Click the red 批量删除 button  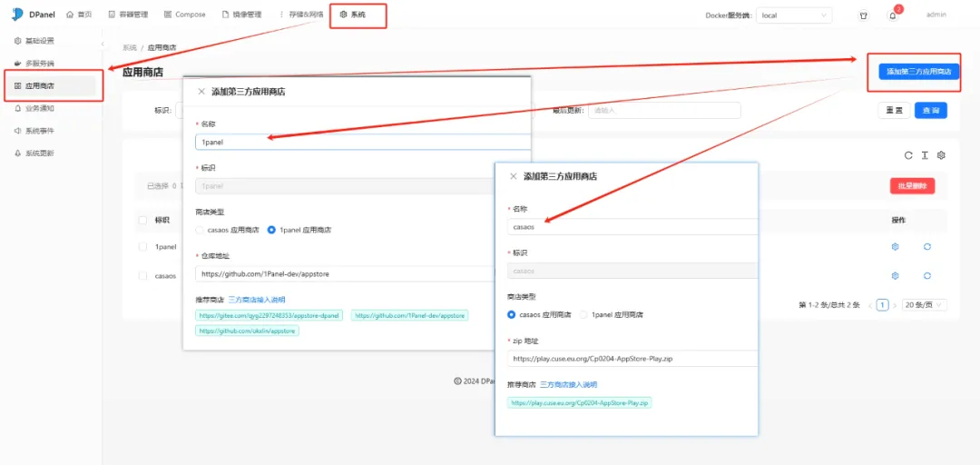911,185
